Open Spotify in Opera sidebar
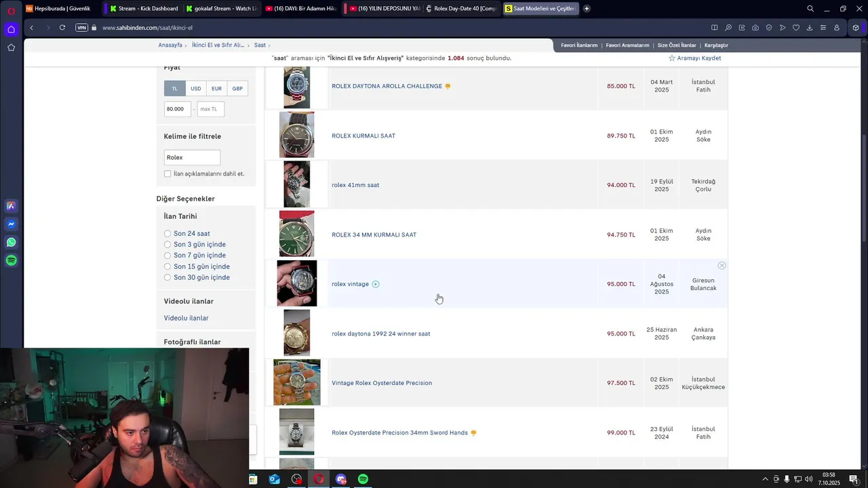 pyautogui.click(x=11, y=260)
